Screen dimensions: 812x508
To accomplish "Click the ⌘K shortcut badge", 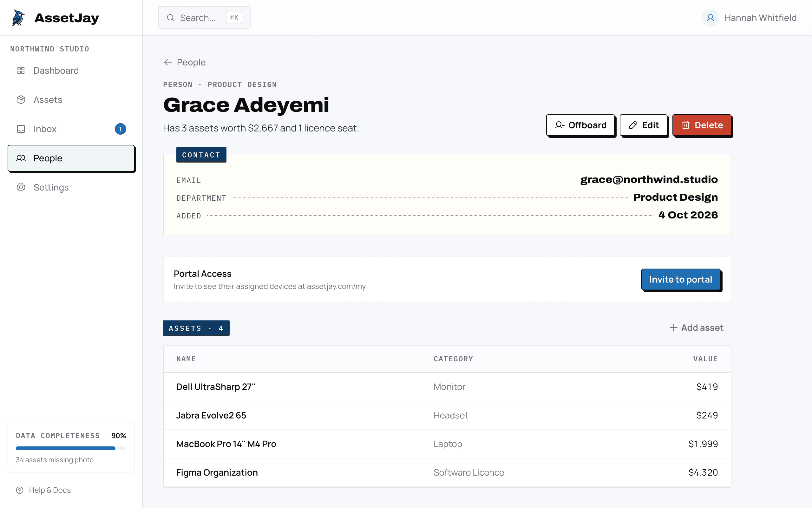I will click(x=234, y=18).
